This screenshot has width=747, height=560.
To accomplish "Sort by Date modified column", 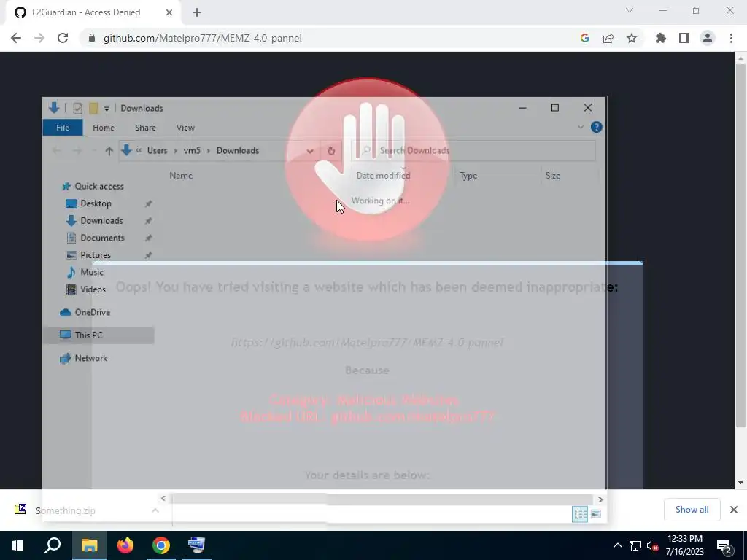I will click(x=383, y=176).
